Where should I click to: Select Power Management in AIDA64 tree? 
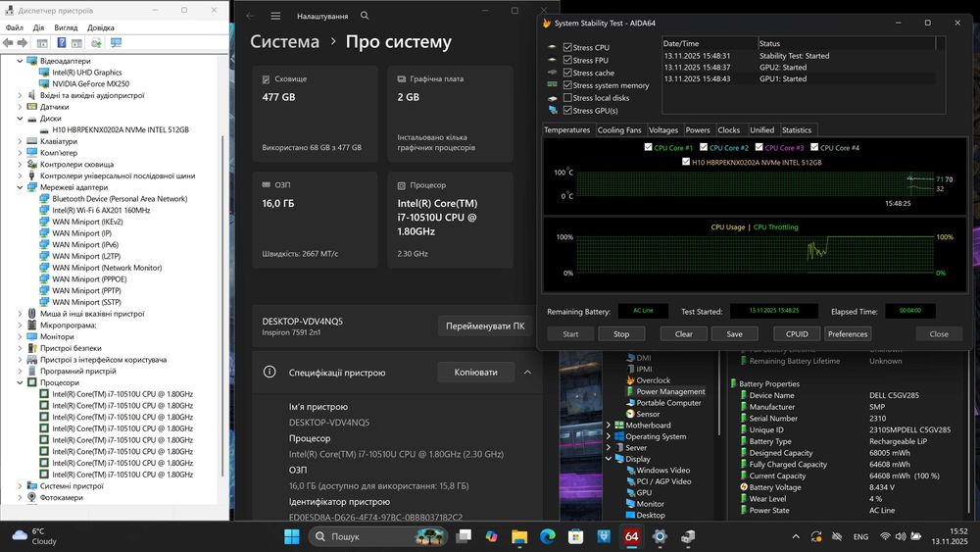tap(670, 391)
